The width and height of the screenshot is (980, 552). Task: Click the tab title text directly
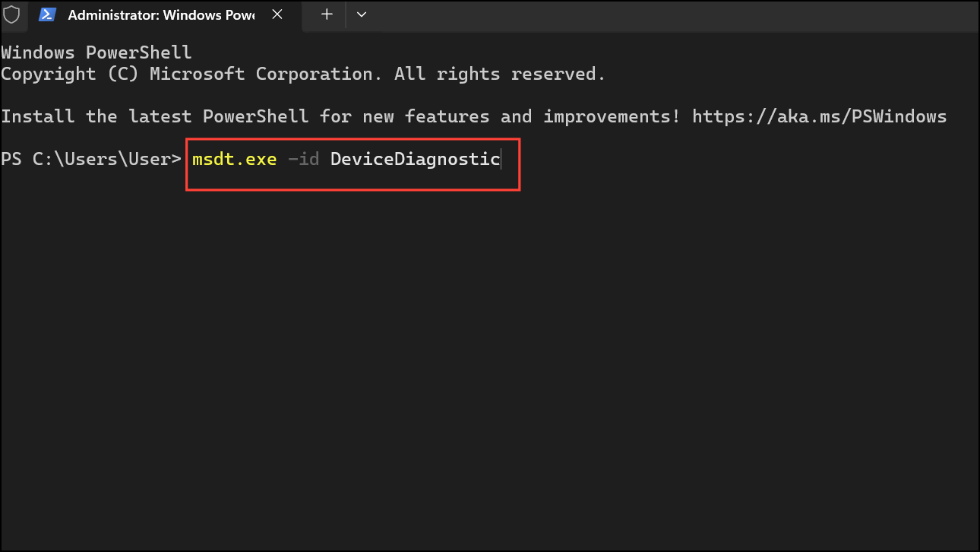coord(160,15)
